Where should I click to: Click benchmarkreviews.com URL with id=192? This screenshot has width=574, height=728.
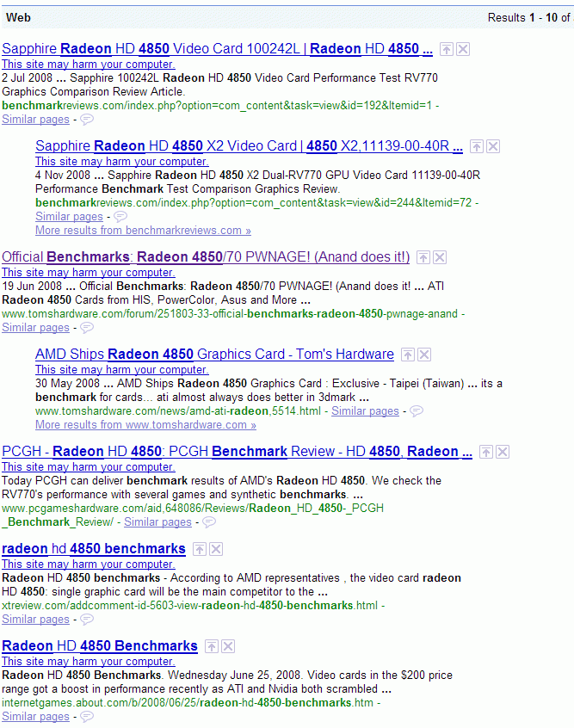coord(217,106)
